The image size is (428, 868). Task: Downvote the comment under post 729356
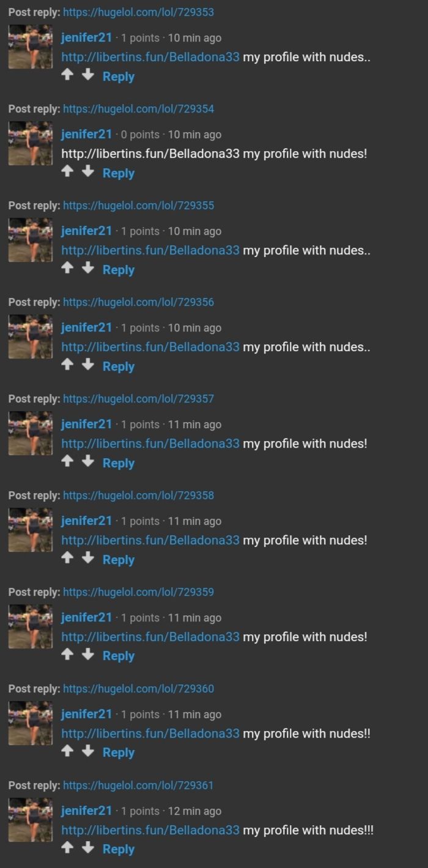coord(88,365)
